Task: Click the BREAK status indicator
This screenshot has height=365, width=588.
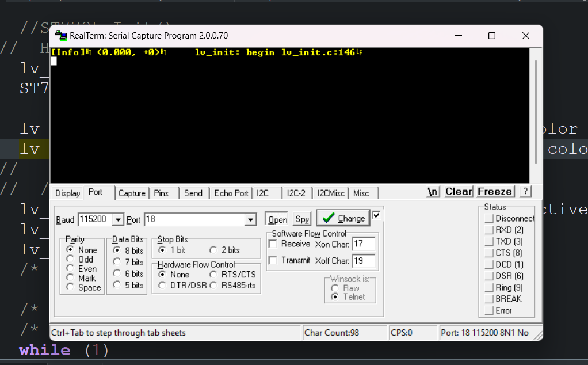Action: click(x=488, y=299)
